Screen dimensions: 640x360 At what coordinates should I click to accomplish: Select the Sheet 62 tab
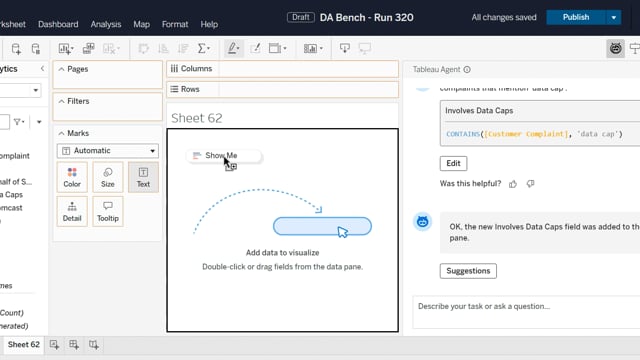[24, 344]
